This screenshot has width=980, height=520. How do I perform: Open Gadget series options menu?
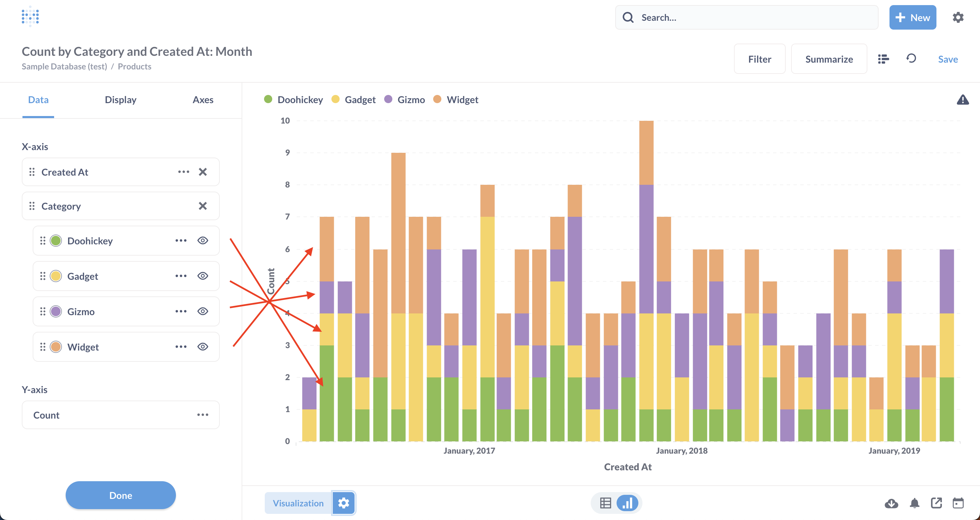tap(181, 276)
